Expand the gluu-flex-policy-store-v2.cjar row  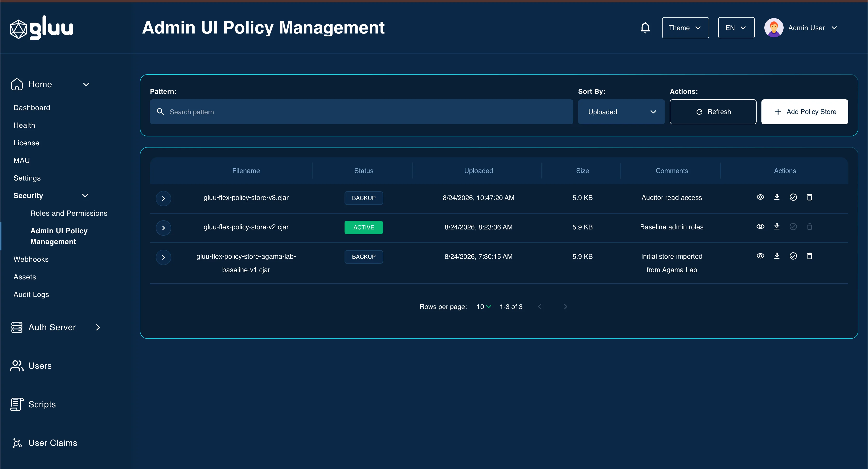coord(163,228)
